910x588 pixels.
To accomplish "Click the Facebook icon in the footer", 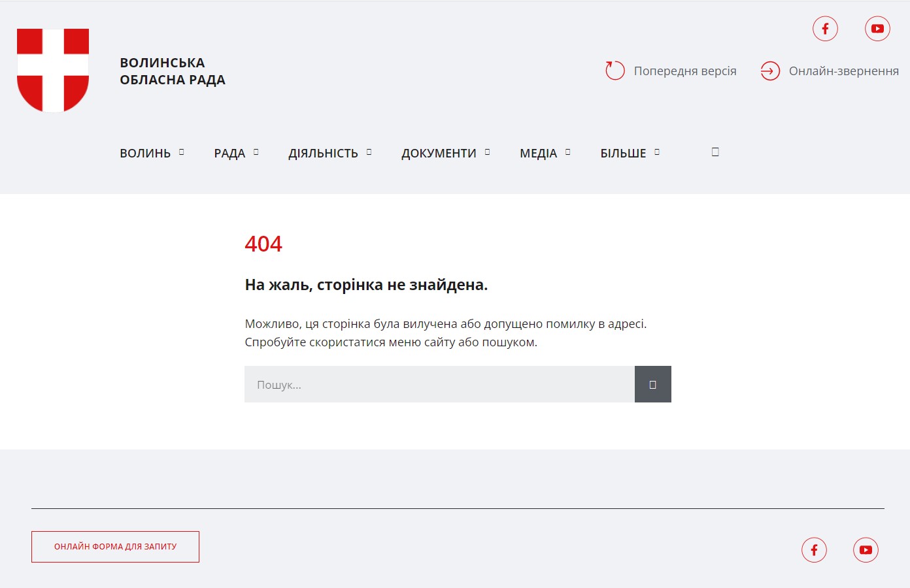I will point(814,550).
